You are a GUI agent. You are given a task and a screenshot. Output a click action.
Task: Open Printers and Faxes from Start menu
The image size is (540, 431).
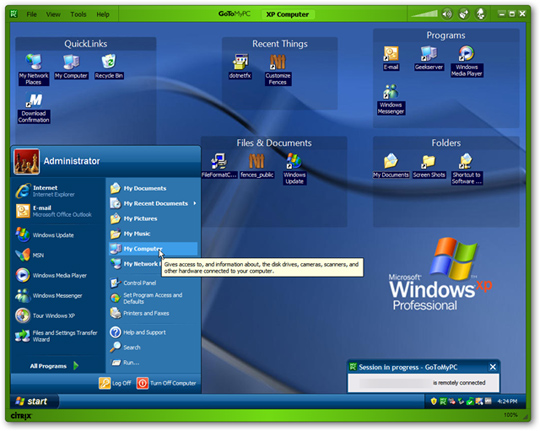click(x=153, y=313)
